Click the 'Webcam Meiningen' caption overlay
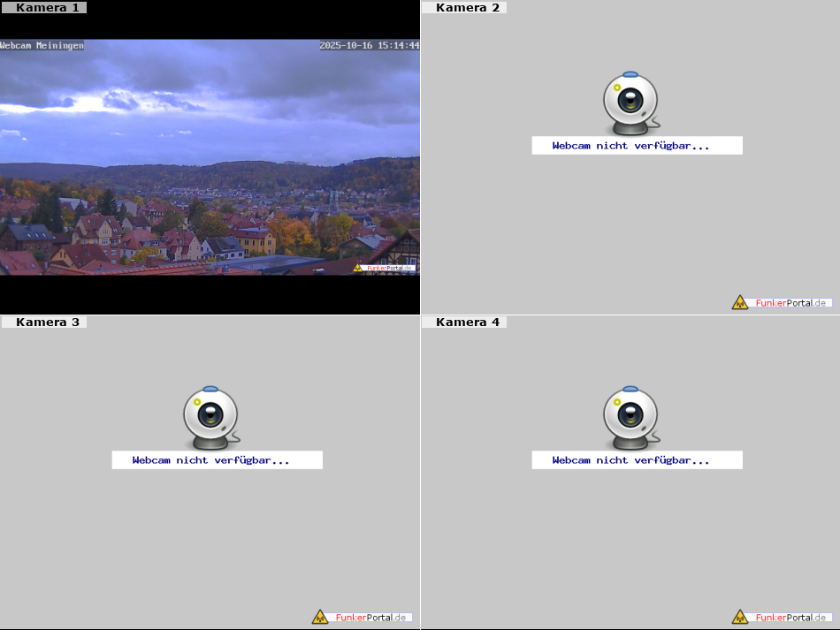 [42, 45]
